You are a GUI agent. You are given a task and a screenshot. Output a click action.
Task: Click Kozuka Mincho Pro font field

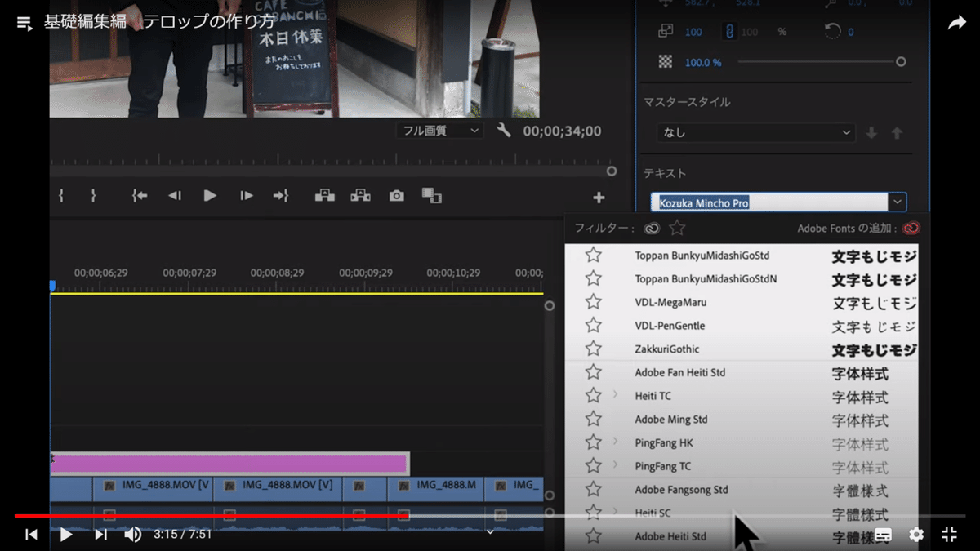[x=768, y=202]
